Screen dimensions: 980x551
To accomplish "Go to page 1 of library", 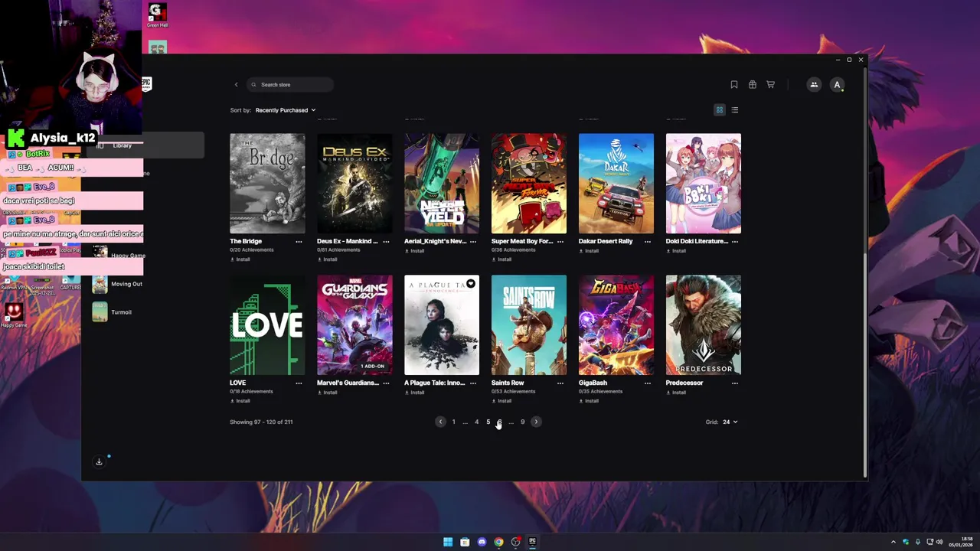I will [453, 422].
